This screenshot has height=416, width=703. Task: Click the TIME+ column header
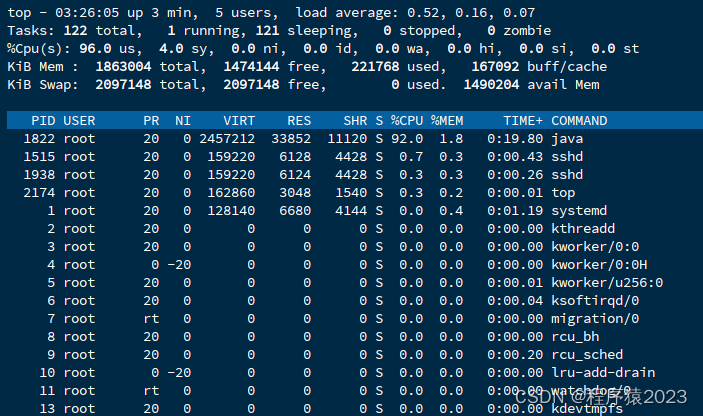pos(523,121)
